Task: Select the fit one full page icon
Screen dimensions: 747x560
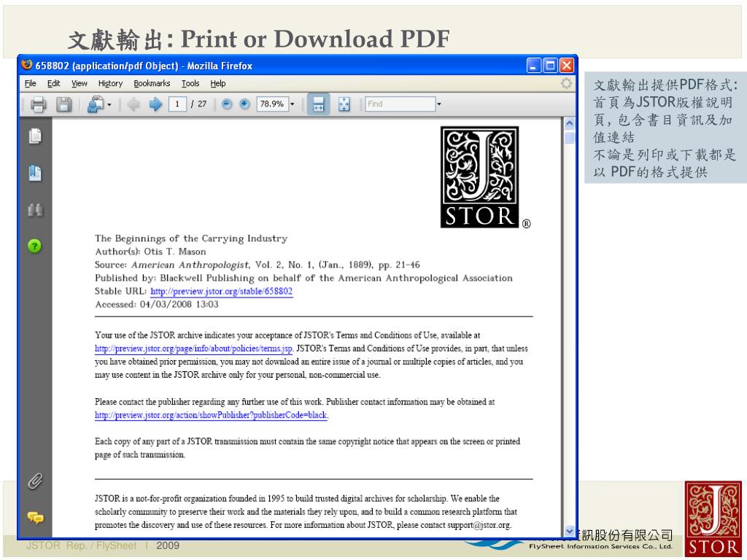Action: coord(344,104)
